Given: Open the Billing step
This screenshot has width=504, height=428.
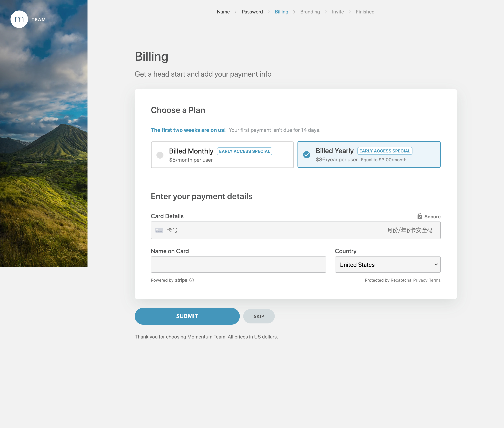Looking at the screenshot, I should click(281, 12).
